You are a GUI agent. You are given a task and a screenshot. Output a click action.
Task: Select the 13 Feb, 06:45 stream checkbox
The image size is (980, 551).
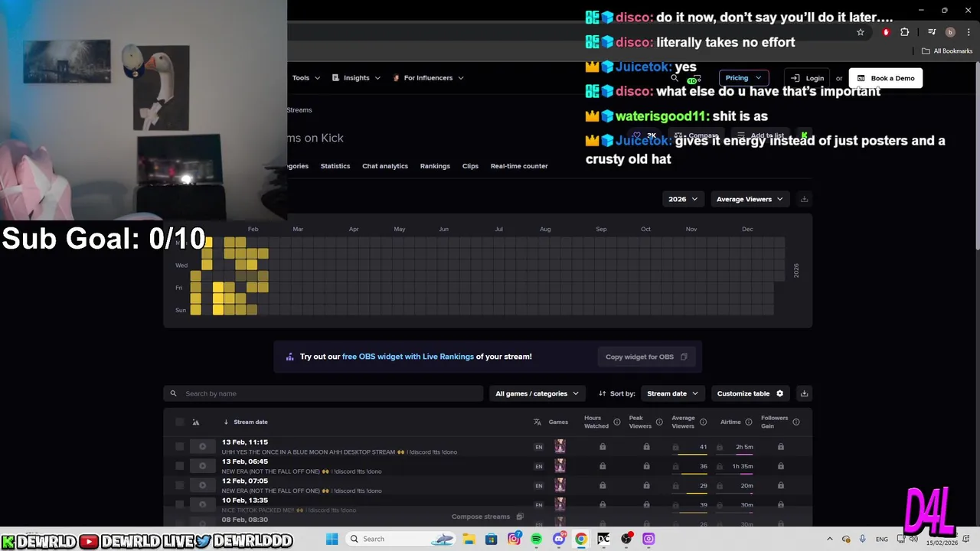coord(179,466)
